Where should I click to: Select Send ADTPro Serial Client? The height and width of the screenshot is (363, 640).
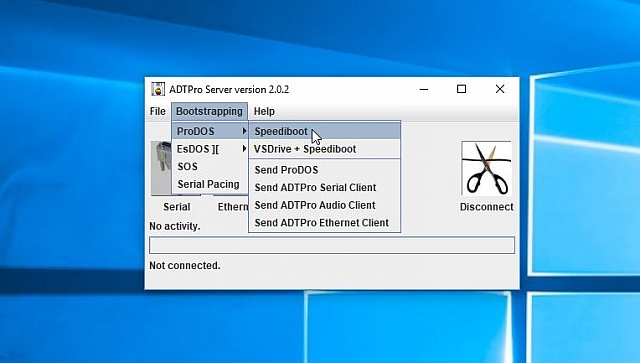324,187
